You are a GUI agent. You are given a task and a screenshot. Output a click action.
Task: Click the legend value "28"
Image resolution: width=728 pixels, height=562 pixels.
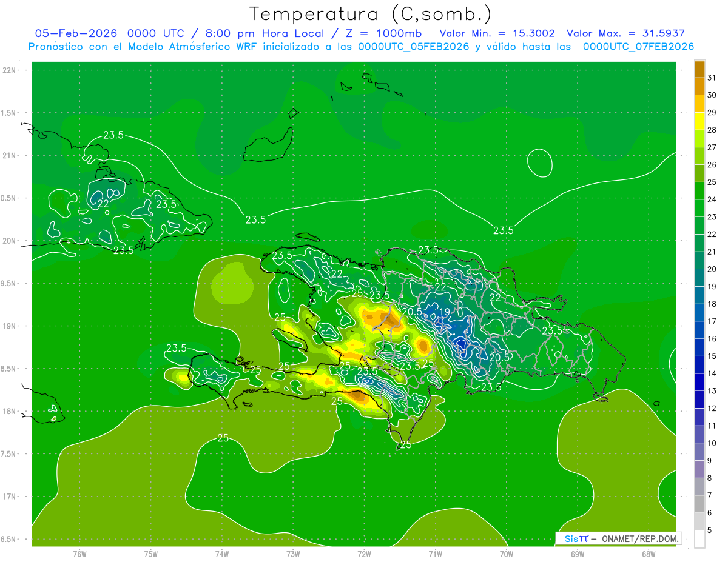tap(712, 130)
